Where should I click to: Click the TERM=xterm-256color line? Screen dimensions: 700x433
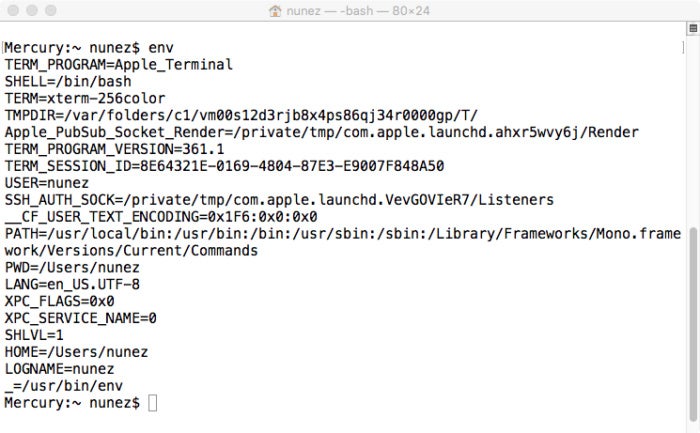(85, 99)
